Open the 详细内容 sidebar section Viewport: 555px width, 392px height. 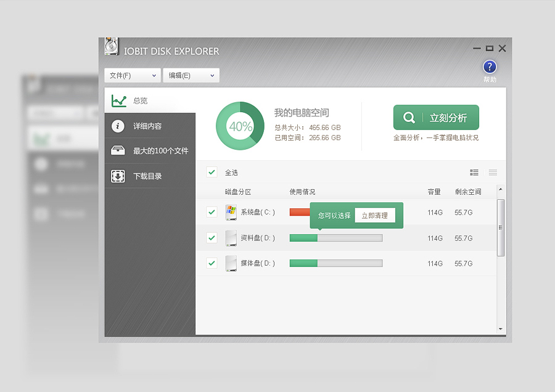150,126
